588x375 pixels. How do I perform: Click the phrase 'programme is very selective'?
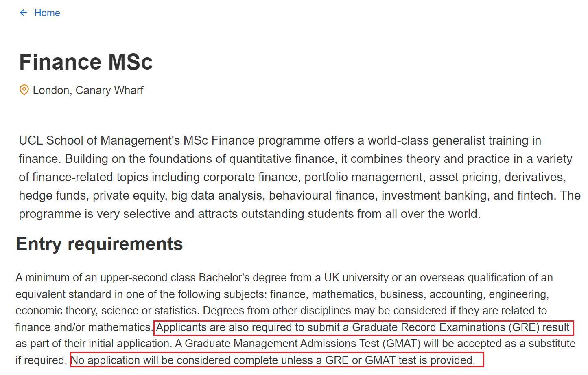(96, 214)
